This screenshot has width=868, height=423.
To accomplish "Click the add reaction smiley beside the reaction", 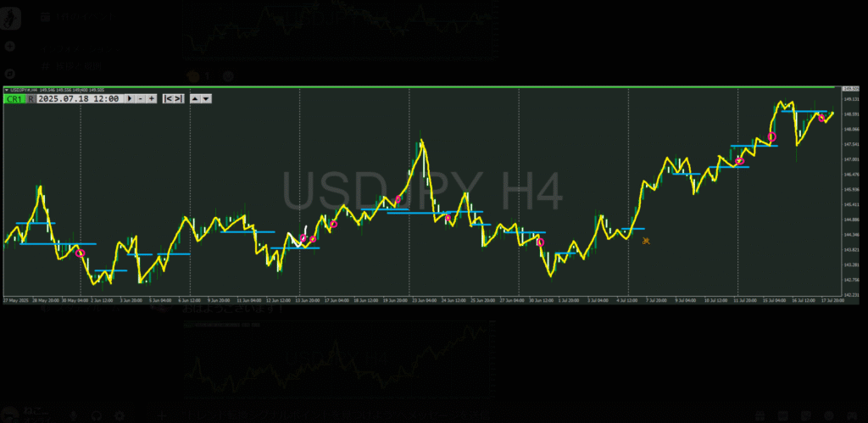I will (227, 76).
